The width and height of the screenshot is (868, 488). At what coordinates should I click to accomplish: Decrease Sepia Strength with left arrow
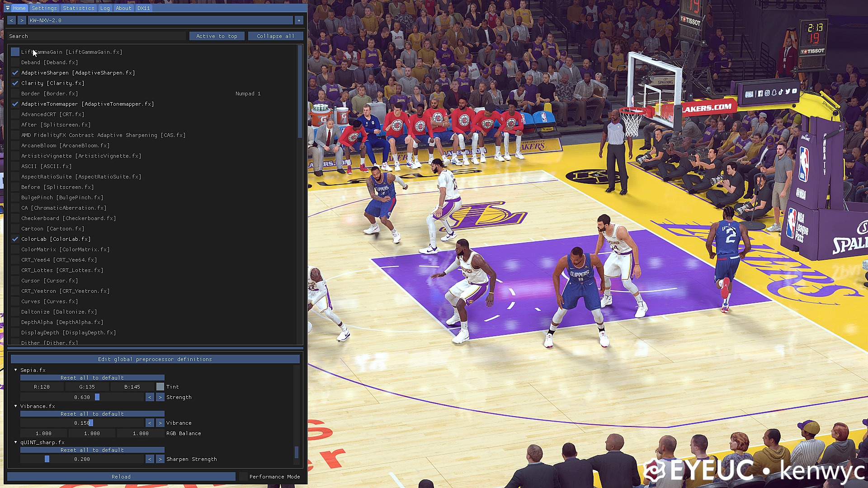pos(150,397)
